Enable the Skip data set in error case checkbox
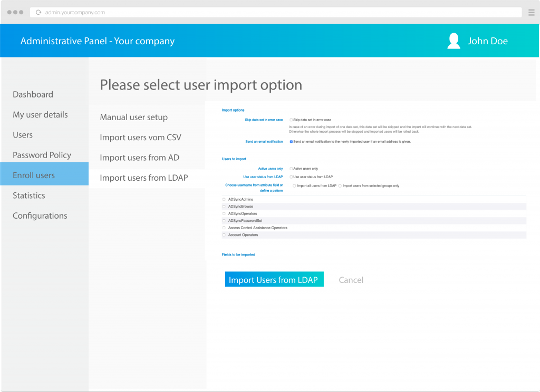Image resolution: width=540 pixels, height=392 pixels. pyautogui.click(x=291, y=120)
